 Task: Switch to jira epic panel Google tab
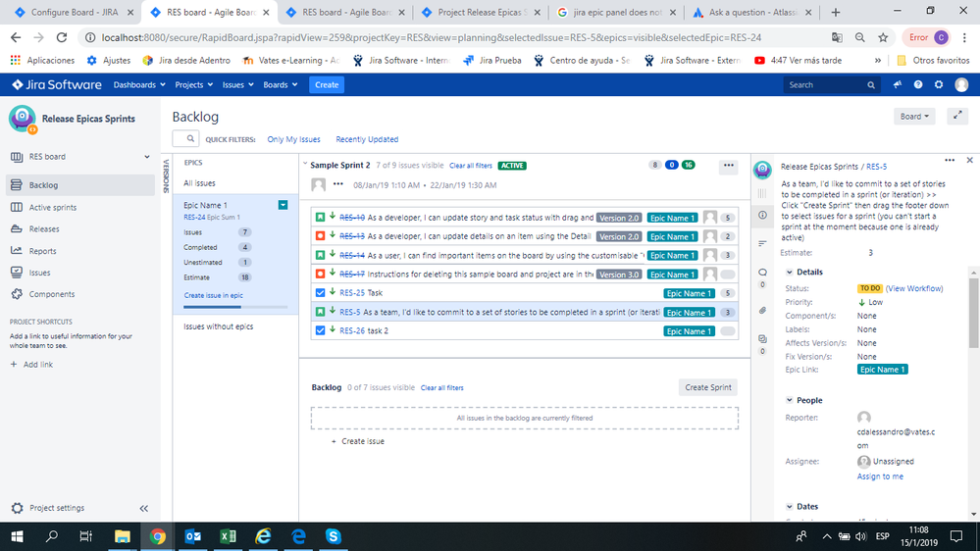(x=615, y=12)
